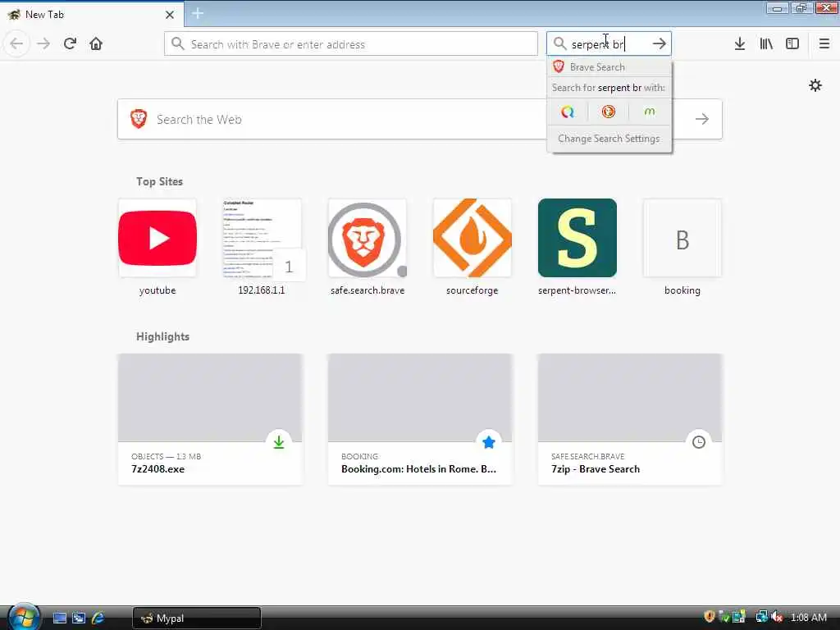This screenshot has height=630, width=840.
Task: Open the 7zip - Brave Search highlight
Action: [629, 419]
